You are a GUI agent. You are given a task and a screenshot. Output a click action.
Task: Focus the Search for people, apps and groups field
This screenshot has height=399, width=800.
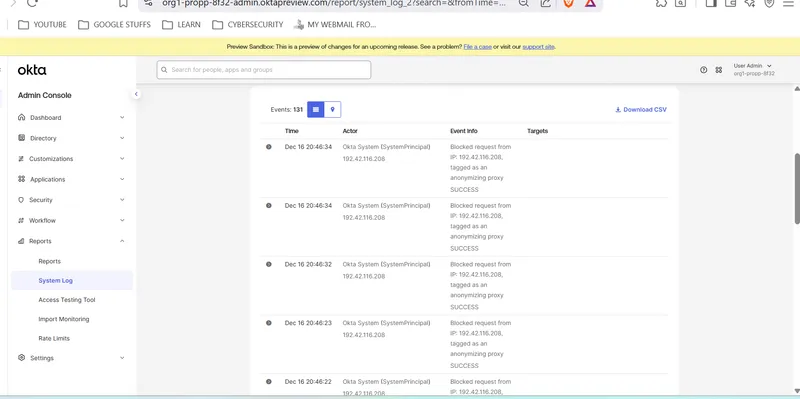click(264, 70)
